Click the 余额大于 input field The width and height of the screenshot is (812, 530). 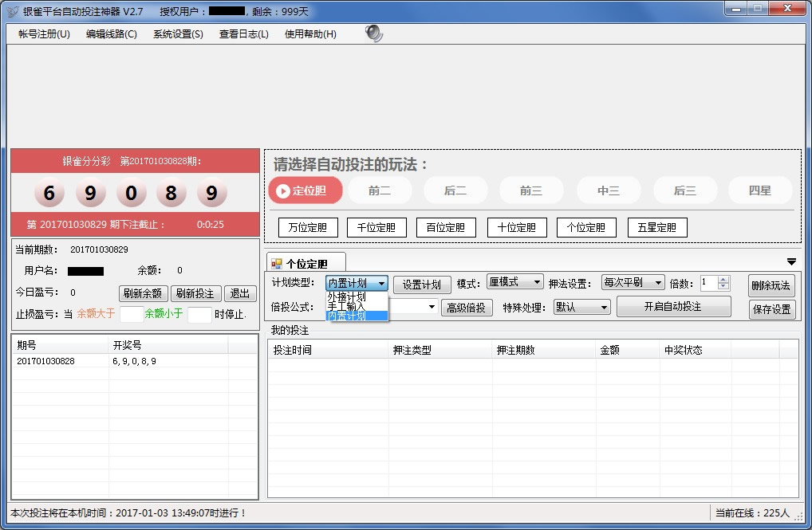[x=131, y=314]
